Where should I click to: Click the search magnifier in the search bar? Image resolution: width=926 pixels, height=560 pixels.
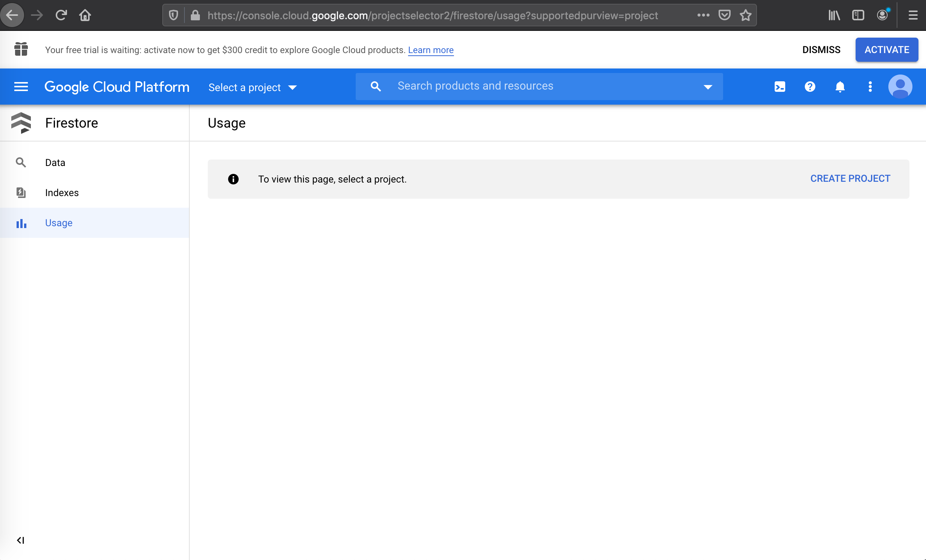(375, 86)
